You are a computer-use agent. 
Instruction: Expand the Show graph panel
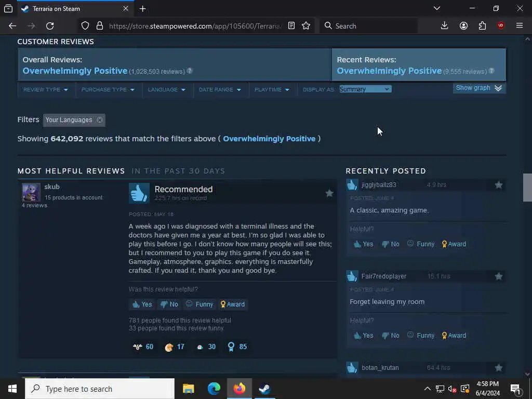[x=479, y=88]
